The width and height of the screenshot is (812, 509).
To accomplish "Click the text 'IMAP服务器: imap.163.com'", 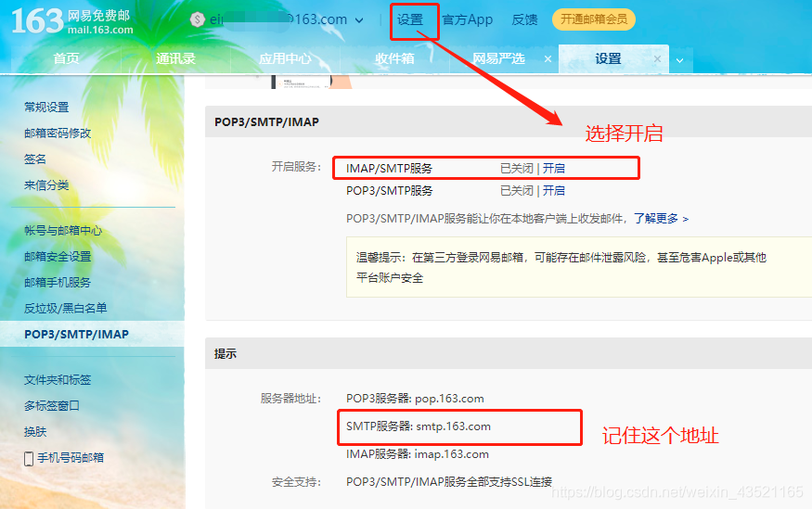I will pyautogui.click(x=418, y=453).
